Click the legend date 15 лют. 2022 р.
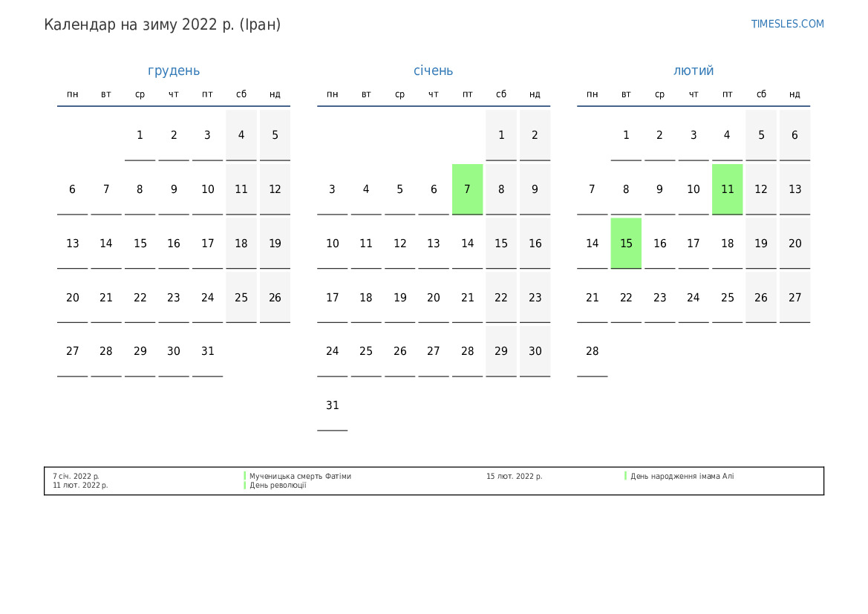868x614 pixels. 514,476
